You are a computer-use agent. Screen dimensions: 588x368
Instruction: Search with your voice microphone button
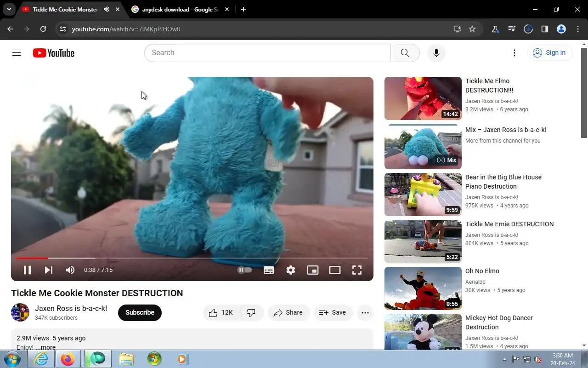(436, 53)
